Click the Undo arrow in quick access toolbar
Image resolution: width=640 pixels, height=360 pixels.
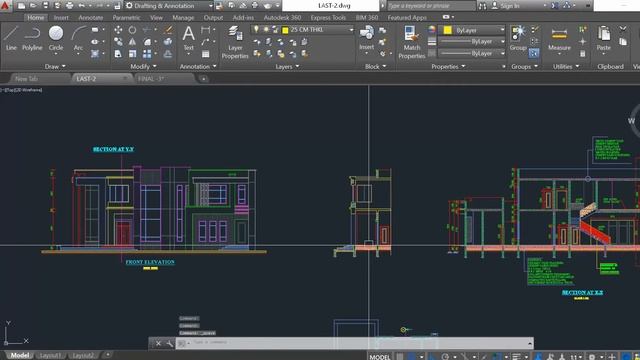point(82,6)
